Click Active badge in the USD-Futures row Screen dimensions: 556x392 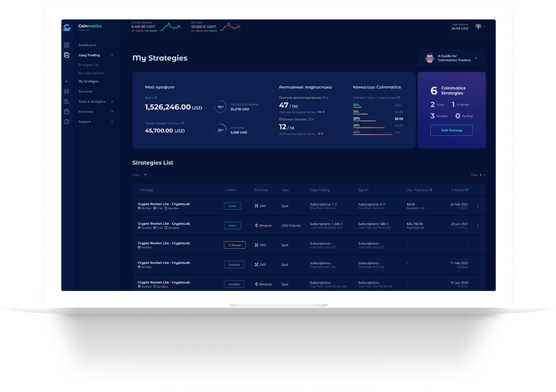[233, 225]
